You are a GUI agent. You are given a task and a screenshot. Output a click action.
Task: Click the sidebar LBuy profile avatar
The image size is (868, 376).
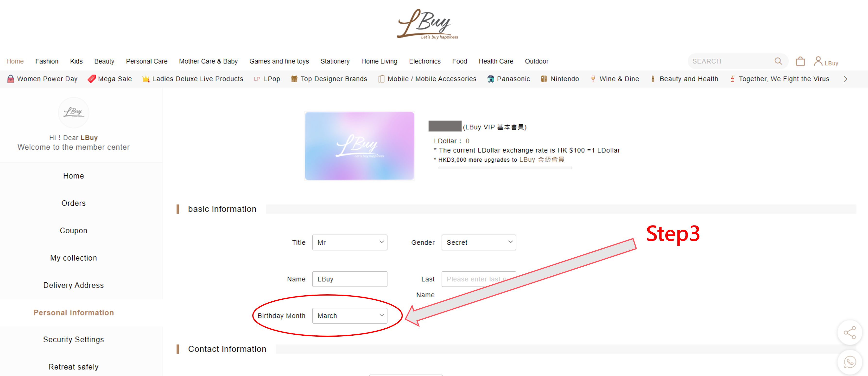74,112
